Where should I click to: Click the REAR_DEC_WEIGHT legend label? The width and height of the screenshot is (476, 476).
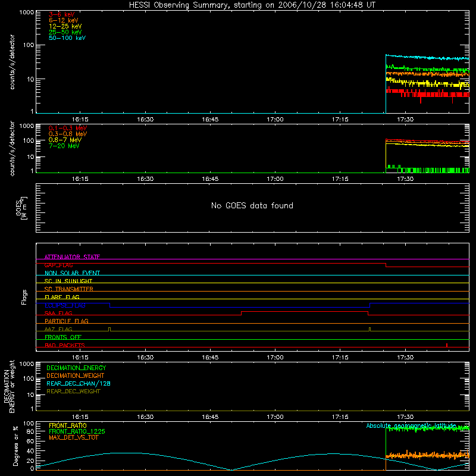(x=73, y=392)
